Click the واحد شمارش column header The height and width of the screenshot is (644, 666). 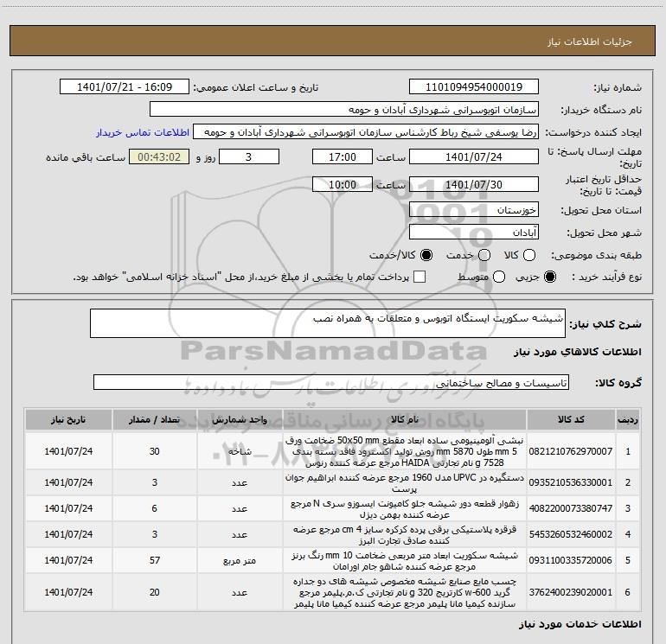[x=240, y=420]
